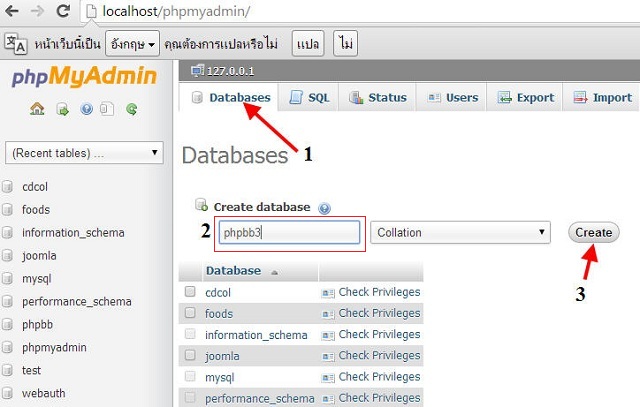This screenshot has width=640, height=407.
Task: Select webauth in the sidebar list
Action: click(44, 394)
